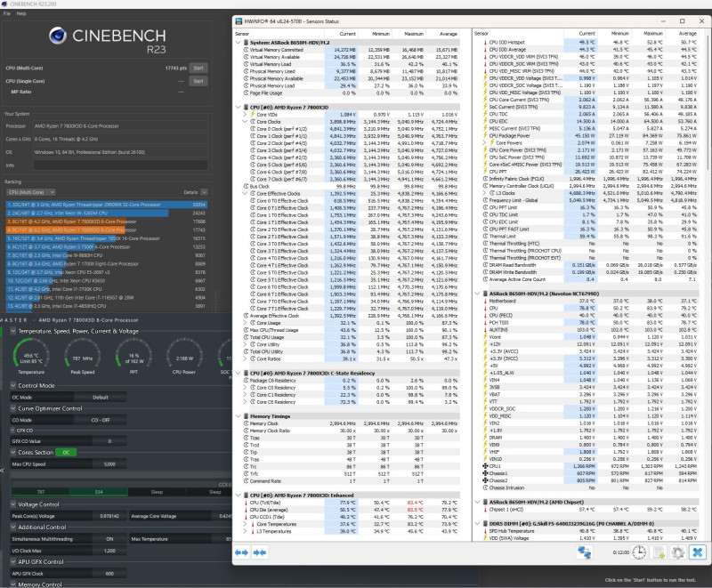This screenshot has width=712, height=588.
Task: Click the Bus Clock clock icon
Action: [247, 187]
